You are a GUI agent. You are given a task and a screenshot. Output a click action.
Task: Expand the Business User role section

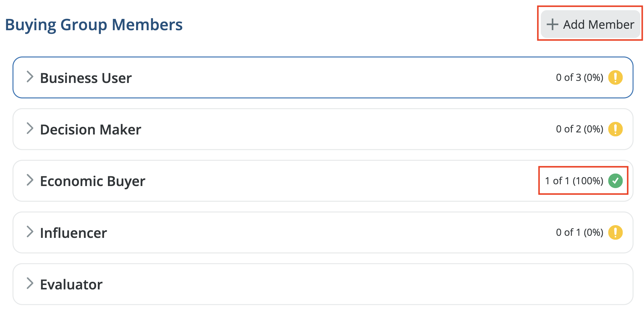coord(86,78)
